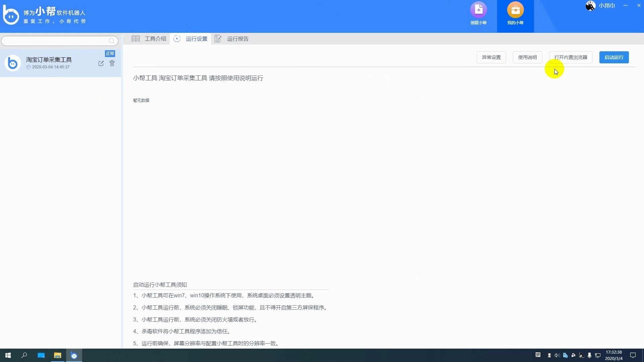Click the 异常设置 button
This screenshot has width=644, height=362.
click(x=491, y=57)
